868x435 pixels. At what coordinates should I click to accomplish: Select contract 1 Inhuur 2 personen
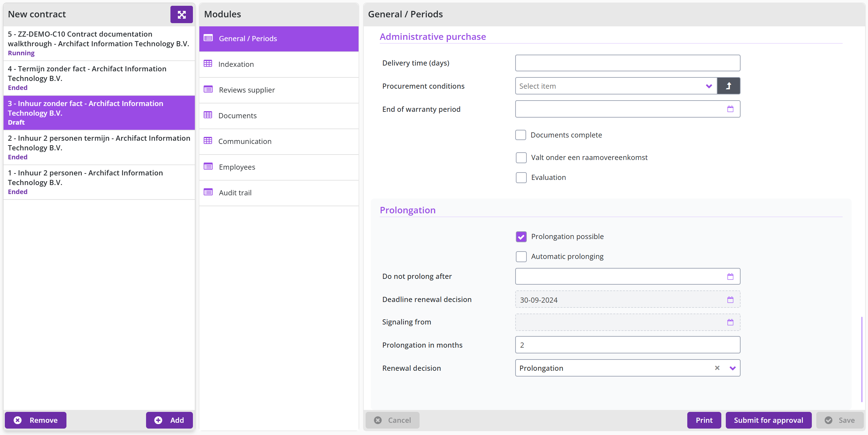pyautogui.click(x=99, y=182)
